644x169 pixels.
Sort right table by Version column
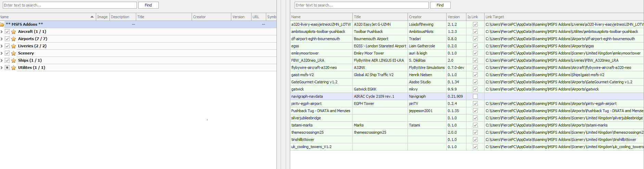pyautogui.click(x=456, y=17)
